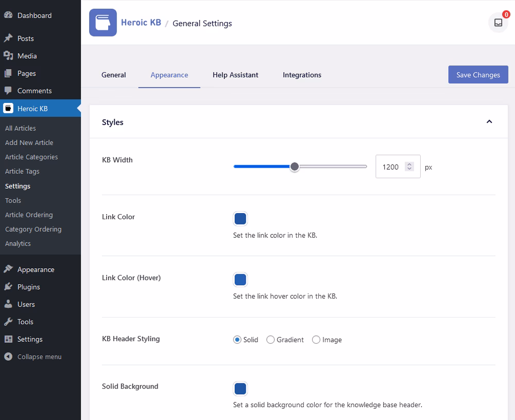Click the KB Width number stepper arrows

[x=409, y=166]
